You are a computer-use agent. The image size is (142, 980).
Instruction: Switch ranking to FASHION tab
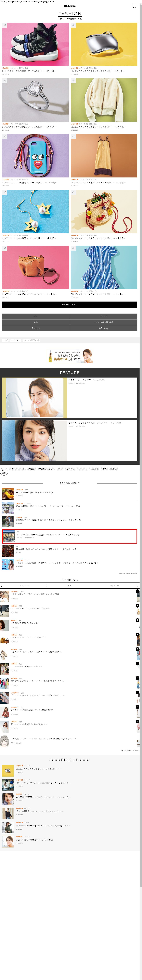pyautogui.click(x=114, y=586)
